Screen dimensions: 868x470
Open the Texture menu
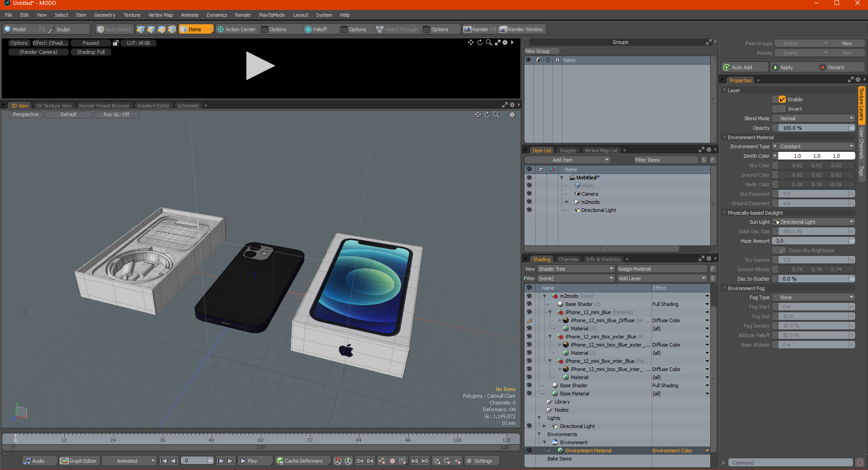click(132, 15)
